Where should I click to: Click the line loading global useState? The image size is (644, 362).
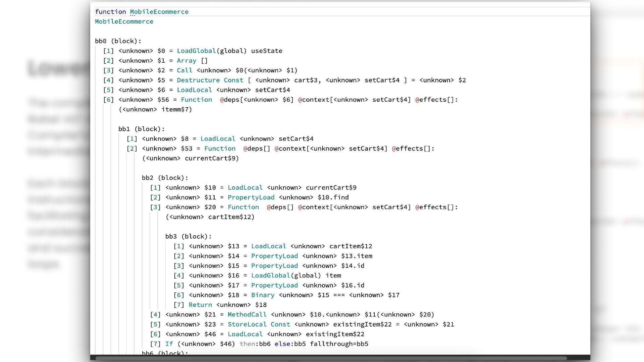click(193, 51)
